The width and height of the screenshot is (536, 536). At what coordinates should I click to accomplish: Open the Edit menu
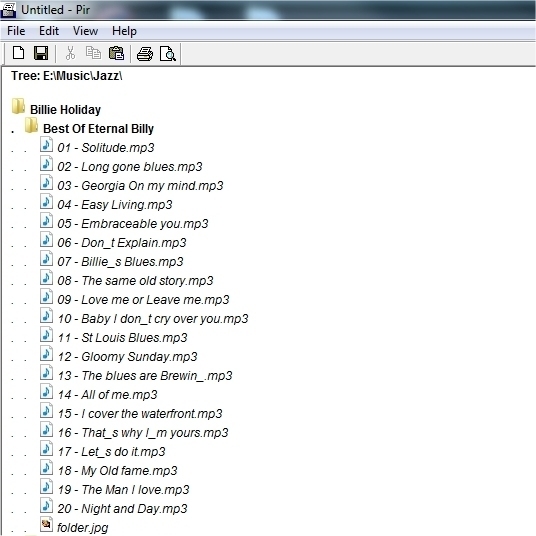click(x=49, y=31)
